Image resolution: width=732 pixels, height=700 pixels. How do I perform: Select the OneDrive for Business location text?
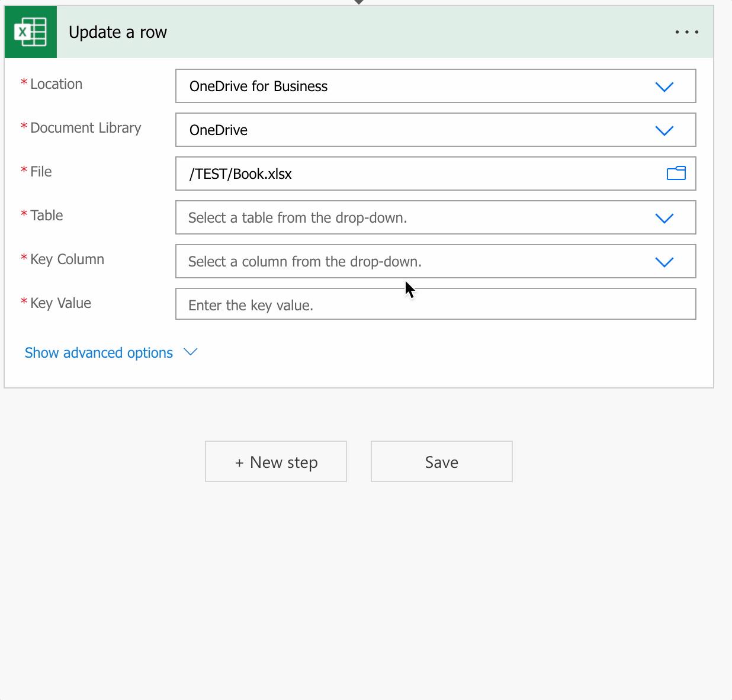(x=258, y=86)
